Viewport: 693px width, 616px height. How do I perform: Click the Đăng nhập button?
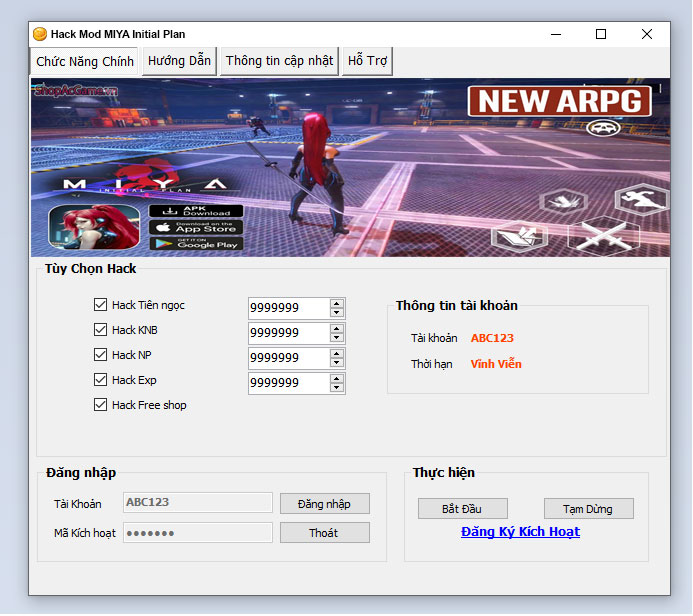(x=324, y=504)
